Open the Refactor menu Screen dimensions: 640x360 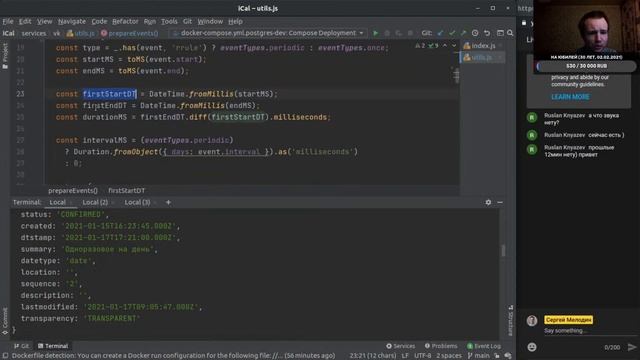(125, 21)
